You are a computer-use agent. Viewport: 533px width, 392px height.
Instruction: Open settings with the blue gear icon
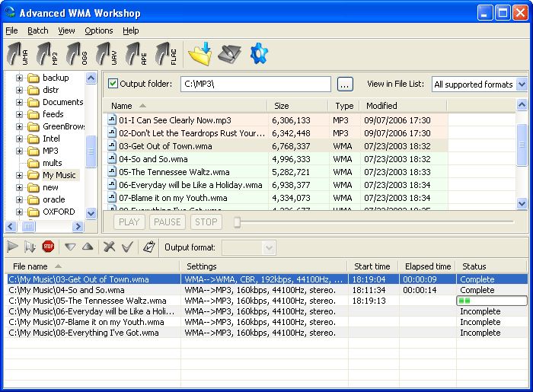point(259,54)
